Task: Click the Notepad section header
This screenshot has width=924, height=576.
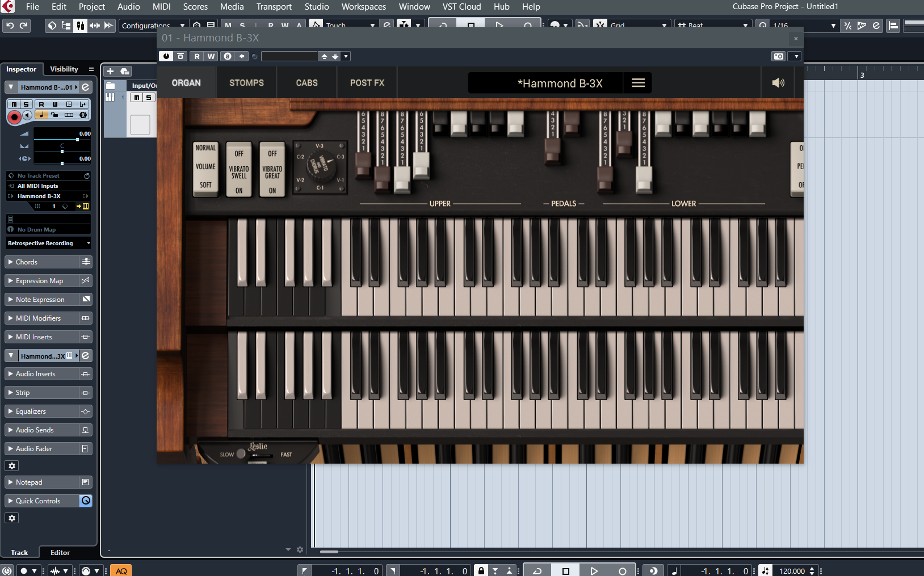Action: pos(42,482)
